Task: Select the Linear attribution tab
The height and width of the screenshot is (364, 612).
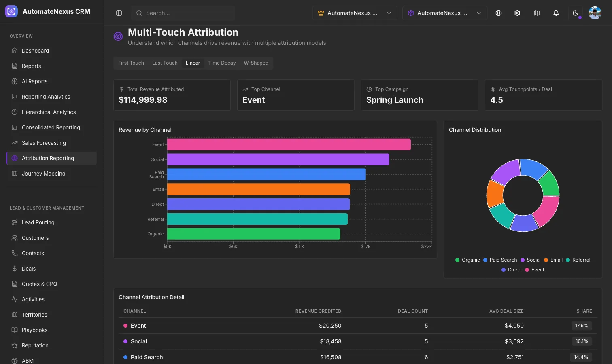Action: coord(193,63)
